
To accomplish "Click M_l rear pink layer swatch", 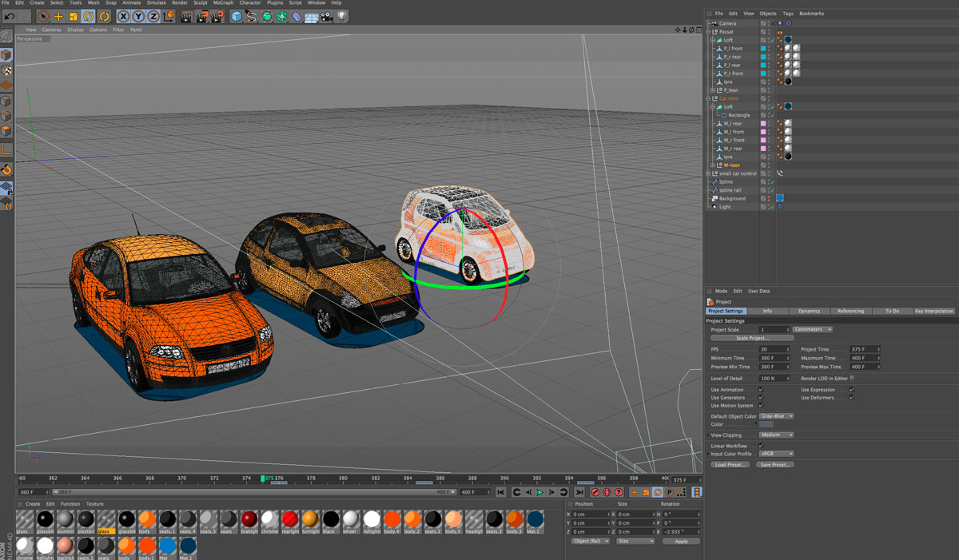I will click(763, 124).
